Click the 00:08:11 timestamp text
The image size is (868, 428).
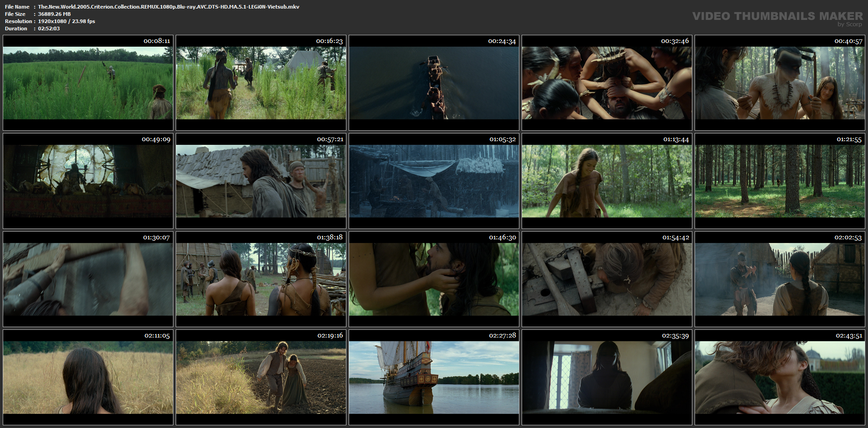point(157,41)
